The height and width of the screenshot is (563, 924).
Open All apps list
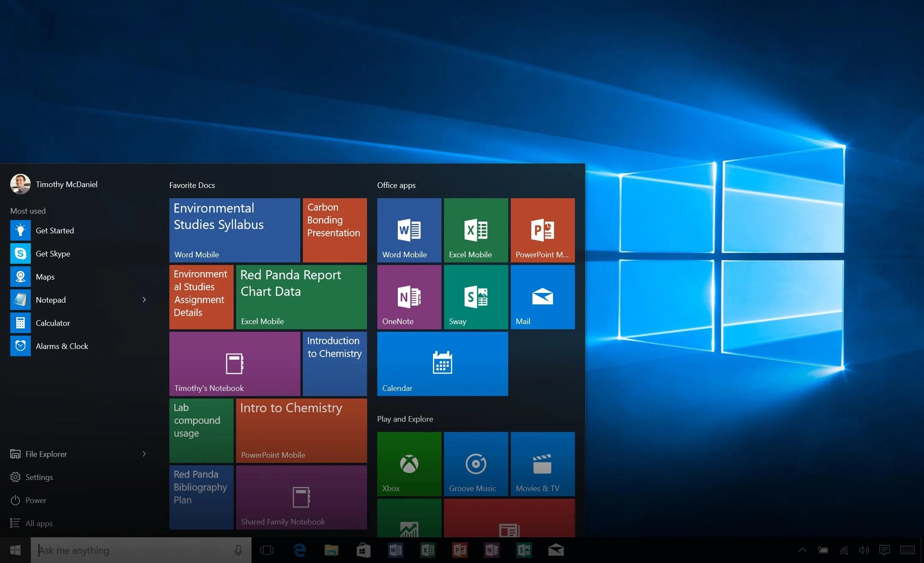(x=38, y=523)
